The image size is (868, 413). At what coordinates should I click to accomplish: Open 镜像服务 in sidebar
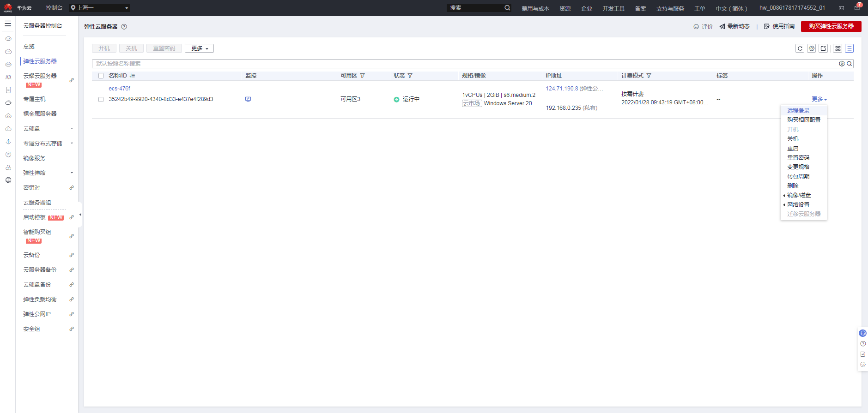pos(35,158)
